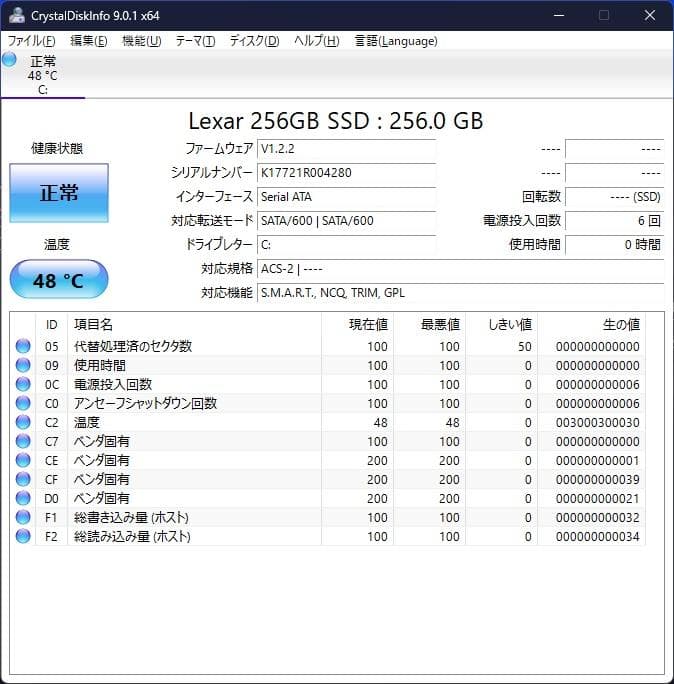Click the transfer mode field SATA/600 | SATA/600
Screen dimensions: 674x684
pyautogui.click(x=346, y=221)
